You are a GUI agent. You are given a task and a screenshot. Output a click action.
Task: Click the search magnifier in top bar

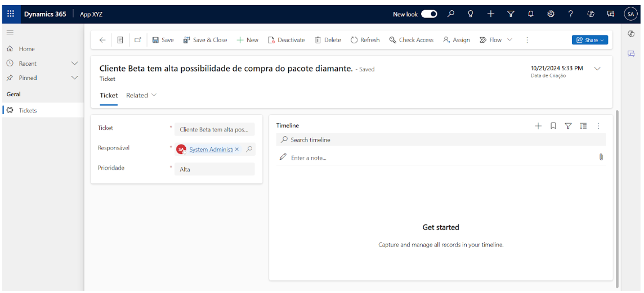click(x=451, y=14)
